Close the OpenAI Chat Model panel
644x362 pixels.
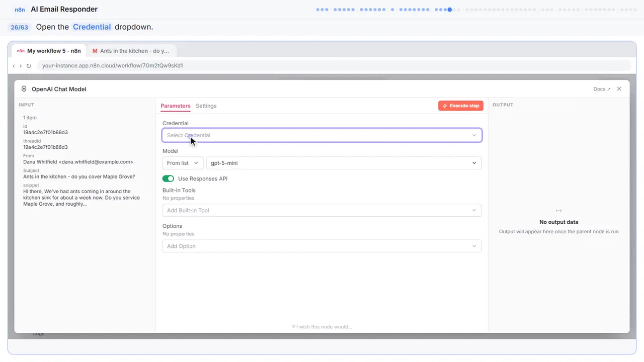(x=619, y=89)
